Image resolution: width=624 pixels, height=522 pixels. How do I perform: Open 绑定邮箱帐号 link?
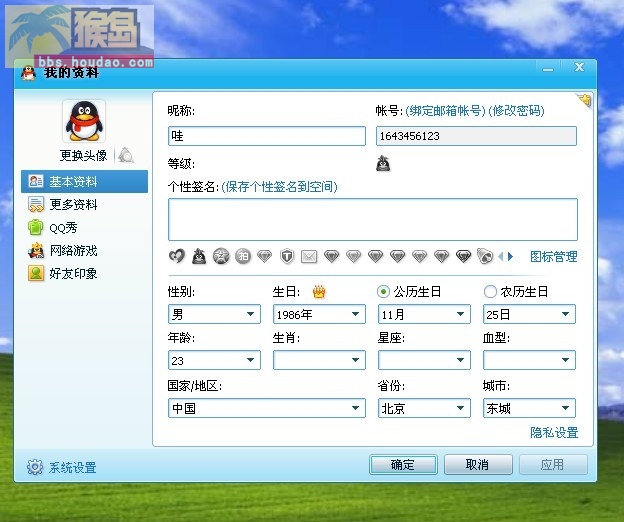[445, 111]
